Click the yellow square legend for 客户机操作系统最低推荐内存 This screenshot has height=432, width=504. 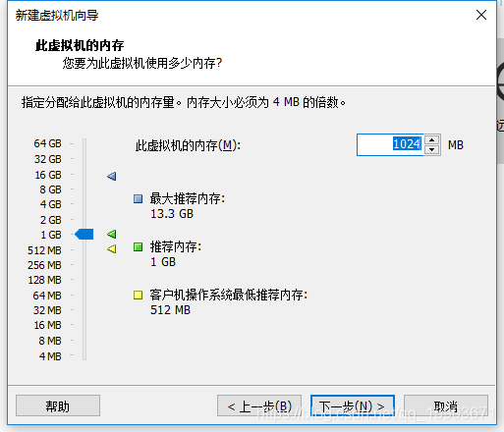[138, 295]
